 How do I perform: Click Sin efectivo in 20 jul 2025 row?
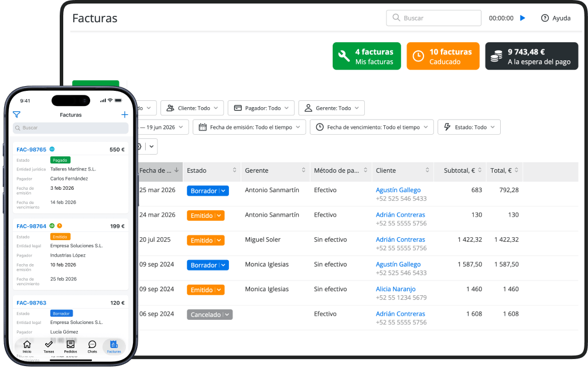(x=330, y=240)
